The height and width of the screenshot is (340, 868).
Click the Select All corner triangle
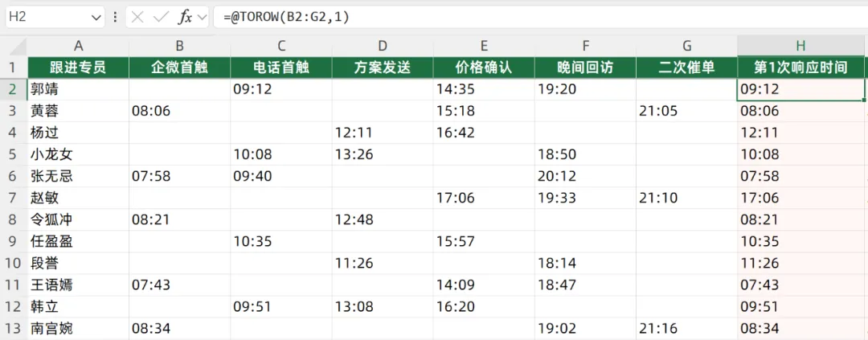[14, 46]
